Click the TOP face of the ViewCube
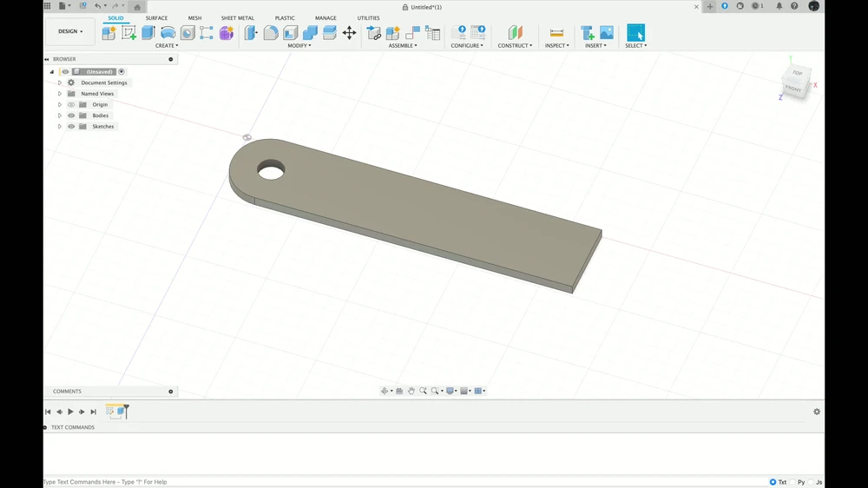 point(797,73)
